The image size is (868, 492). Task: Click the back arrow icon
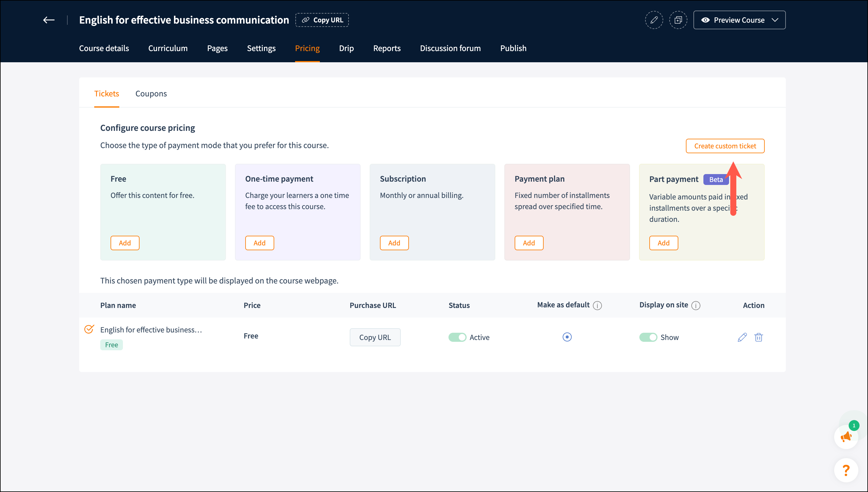49,20
